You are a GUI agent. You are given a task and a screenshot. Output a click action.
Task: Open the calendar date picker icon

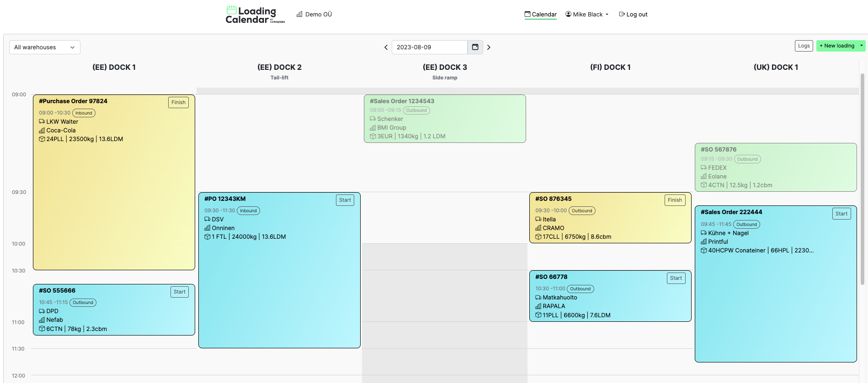[475, 47]
